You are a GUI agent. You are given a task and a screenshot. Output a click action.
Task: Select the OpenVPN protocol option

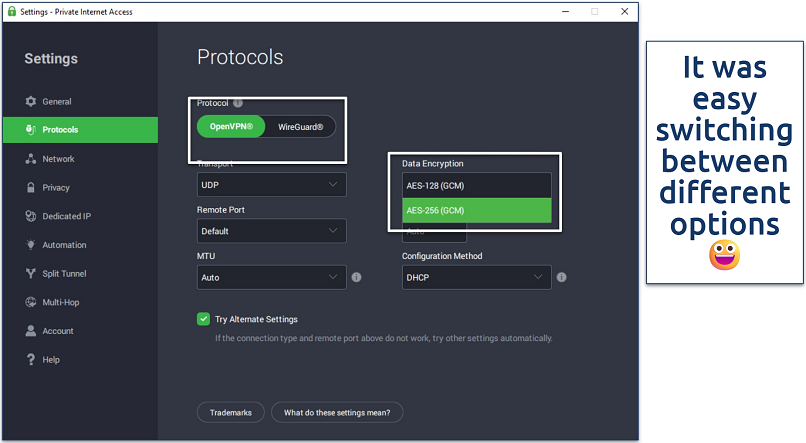(x=231, y=126)
